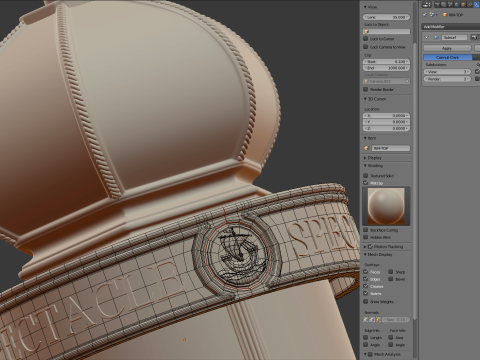Disable the Matcap checkbox

(x=366, y=183)
